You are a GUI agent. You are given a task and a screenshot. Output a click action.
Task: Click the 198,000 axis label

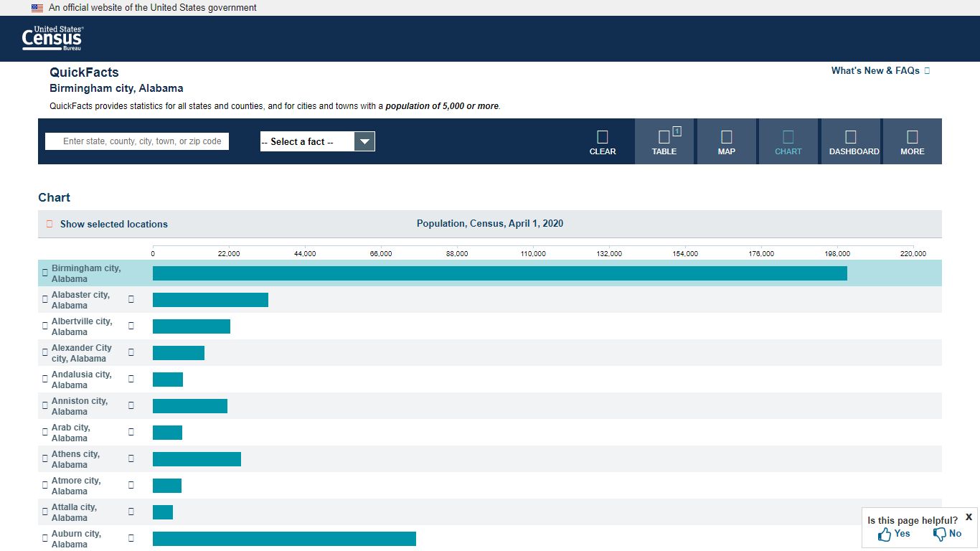coord(837,253)
